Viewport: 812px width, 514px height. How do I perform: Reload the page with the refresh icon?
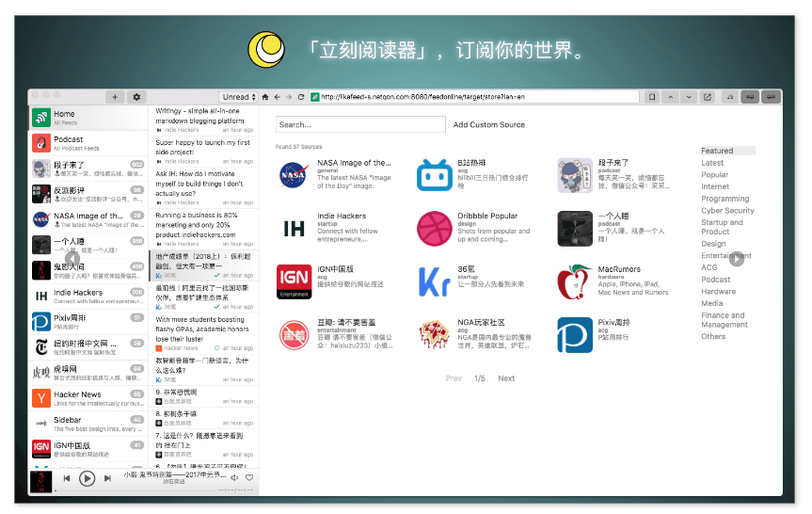click(301, 97)
